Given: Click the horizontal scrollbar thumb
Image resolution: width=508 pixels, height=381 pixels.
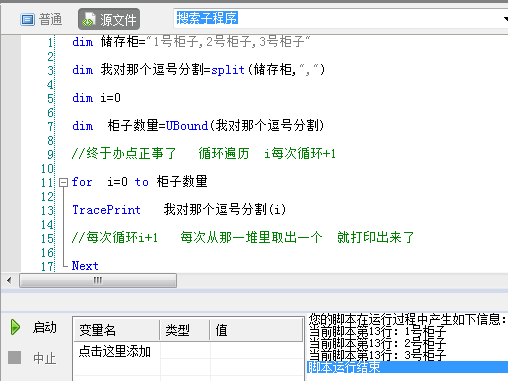Looking at the screenshot, I should [98, 280].
